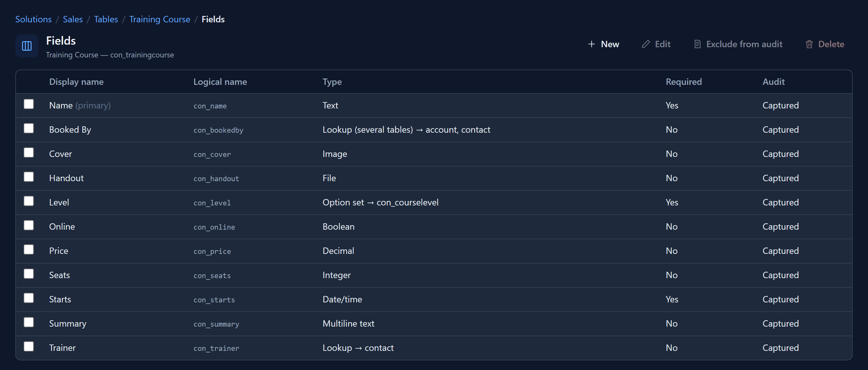Click the Audit column header
This screenshot has width=868, height=370.
click(773, 82)
